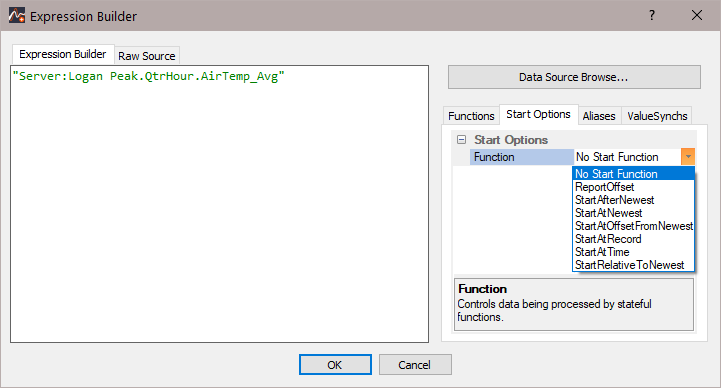
Task: Click the Data Source Browse button
Action: [574, 77]
